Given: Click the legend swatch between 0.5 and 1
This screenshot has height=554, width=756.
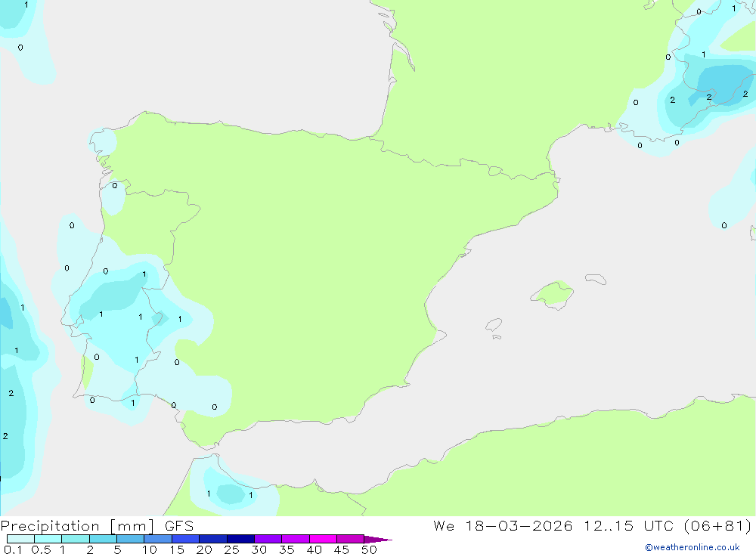Looking at the screenshot, I should (48, 539).
